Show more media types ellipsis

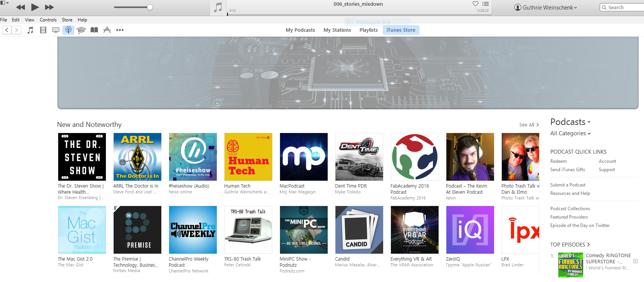point(120,30)
